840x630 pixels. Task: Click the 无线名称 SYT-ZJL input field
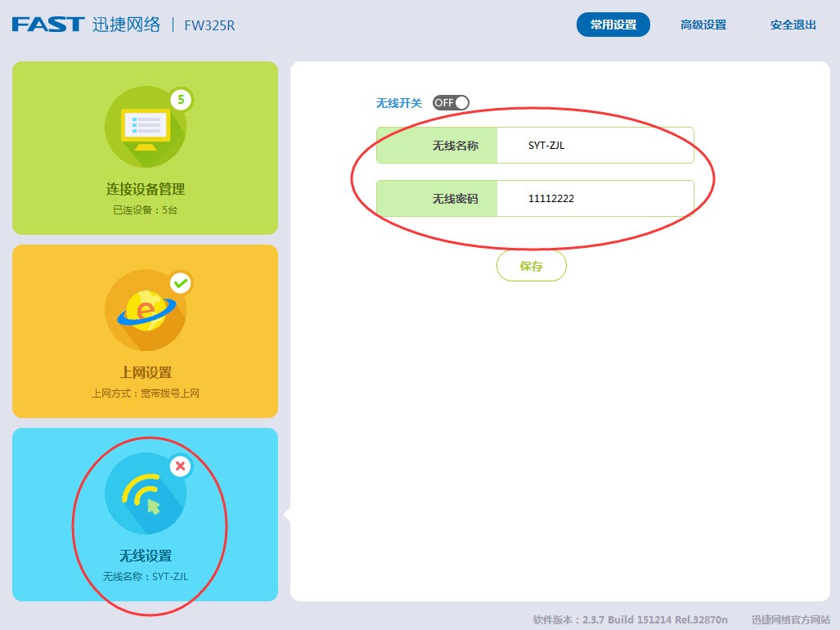(x=595, y=145)
